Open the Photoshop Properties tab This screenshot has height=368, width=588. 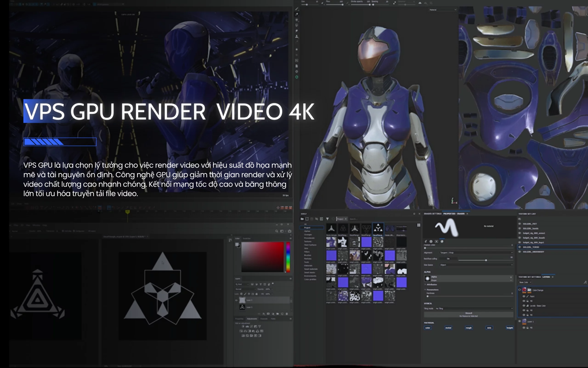point(239,319)
